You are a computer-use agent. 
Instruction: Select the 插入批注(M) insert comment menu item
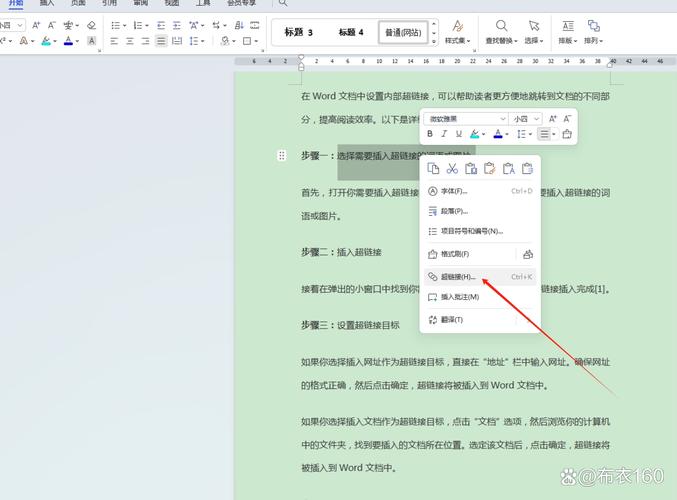(x=480, y=297)
